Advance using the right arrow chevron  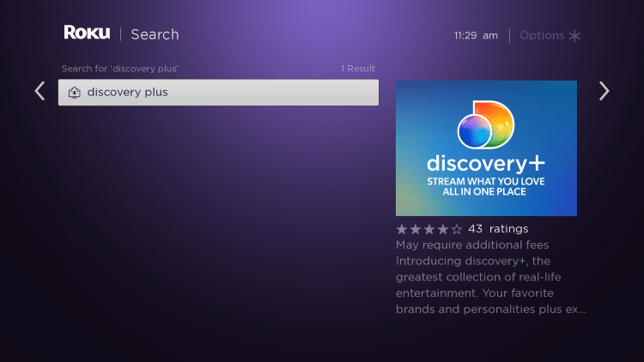(604, 91)
